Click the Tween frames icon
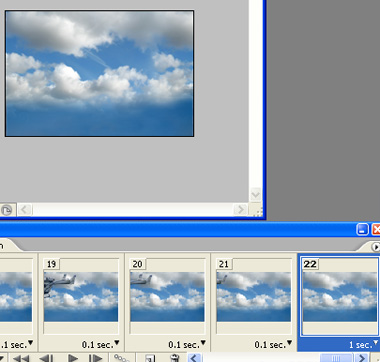380x362 pixels. (x=121, y=358)
